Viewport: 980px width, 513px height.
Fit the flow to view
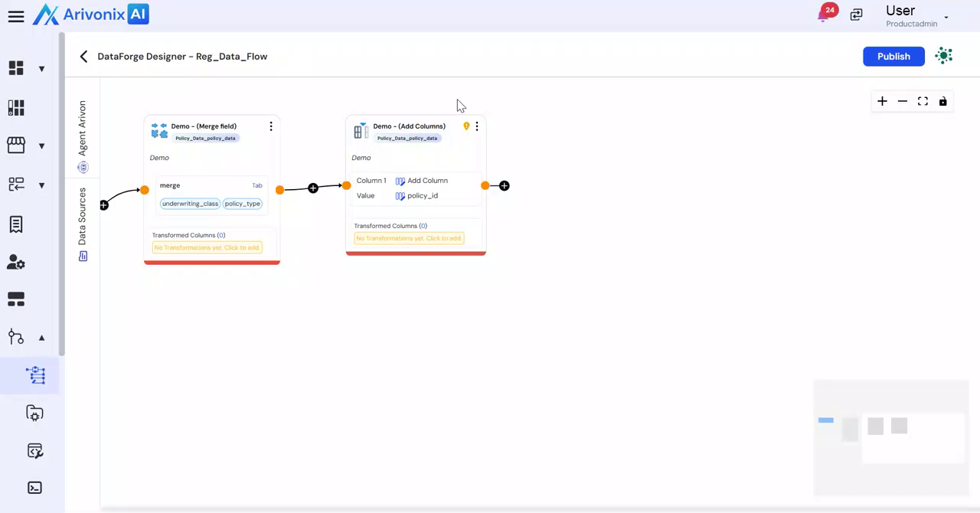pos(923,101)
